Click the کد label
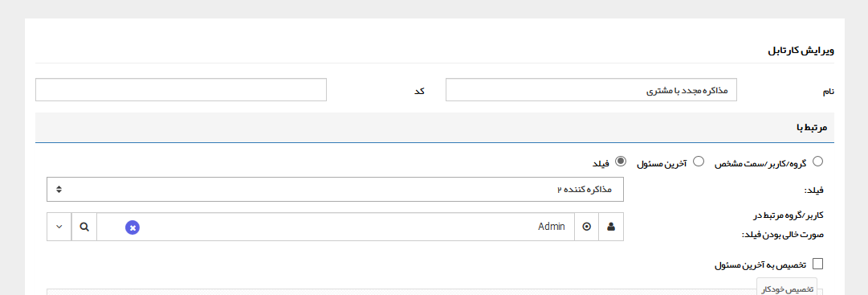This screenshot has height=295, width=868. coord(420,90)
